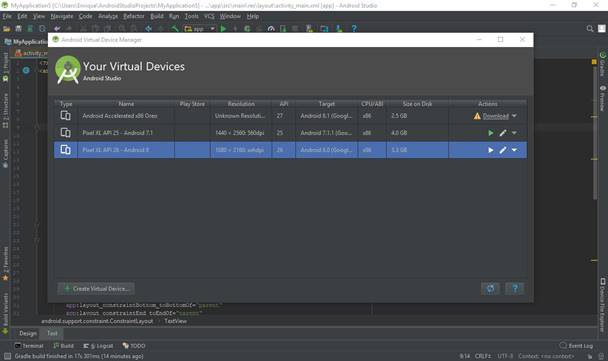Sort devices by API column

[x=283, y=104]
